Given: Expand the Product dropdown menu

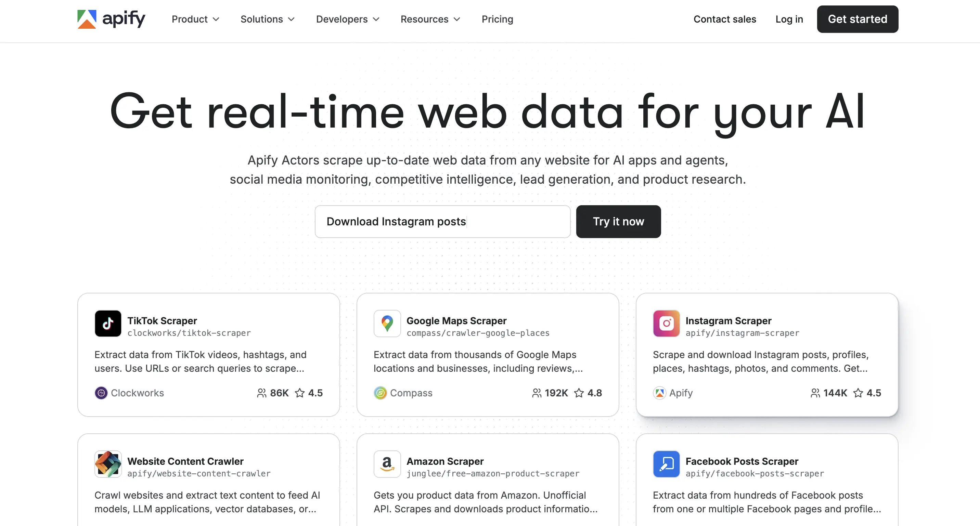Looking at the screenshot, I should [x=195, y=19].
